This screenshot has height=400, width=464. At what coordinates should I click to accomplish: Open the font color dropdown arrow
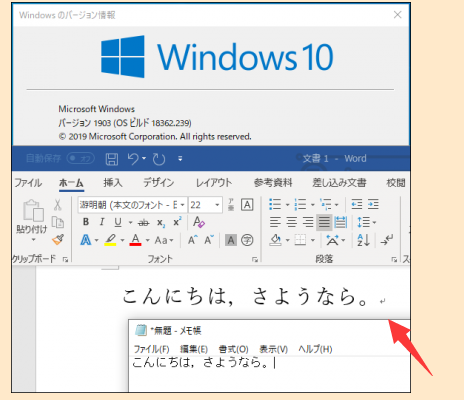coord(147,240)
